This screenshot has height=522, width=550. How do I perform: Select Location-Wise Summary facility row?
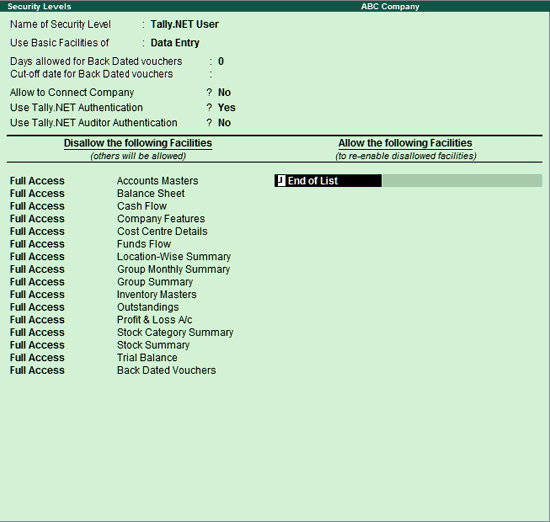[174, 256]
